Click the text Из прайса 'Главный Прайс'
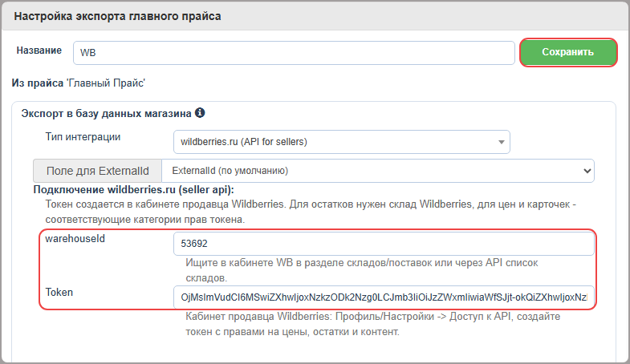630x364 pixels. (x=79, y=83)
